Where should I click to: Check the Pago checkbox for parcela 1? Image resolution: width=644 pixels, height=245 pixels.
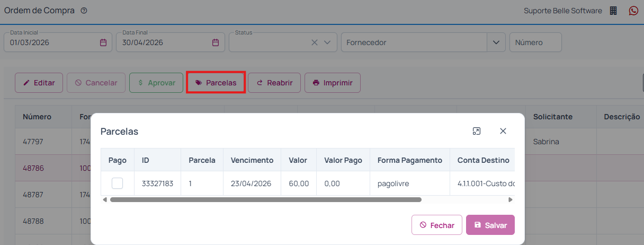click(x=117, y=183)
